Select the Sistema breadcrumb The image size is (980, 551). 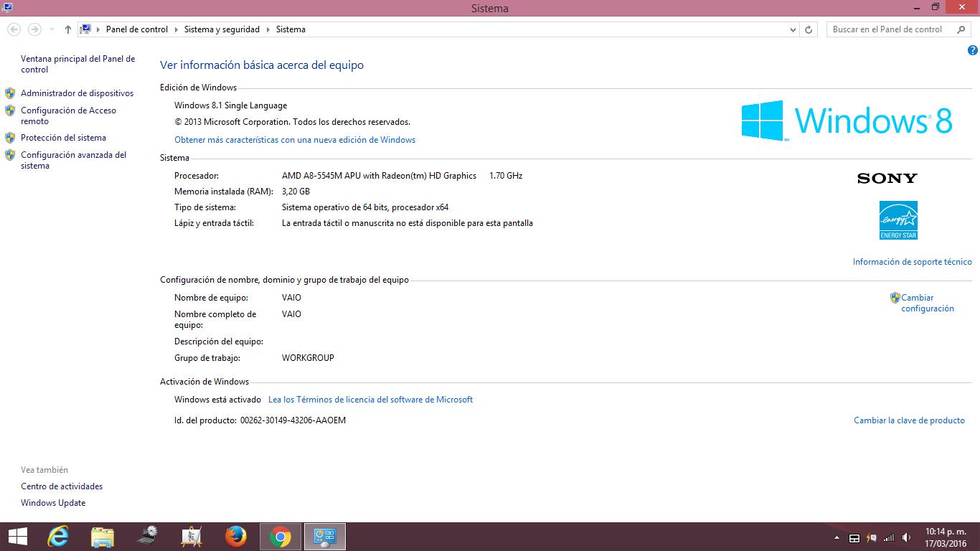(x=291, y=29)
